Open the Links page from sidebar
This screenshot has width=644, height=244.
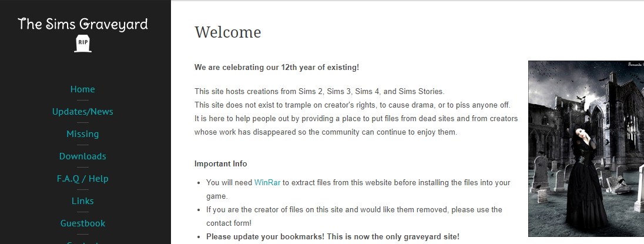(x=82, y=201)
